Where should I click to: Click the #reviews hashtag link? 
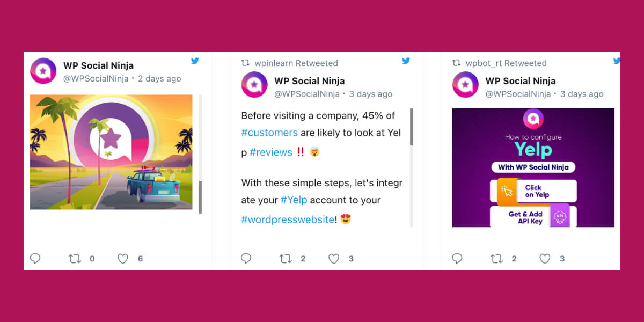pos(271,152)
